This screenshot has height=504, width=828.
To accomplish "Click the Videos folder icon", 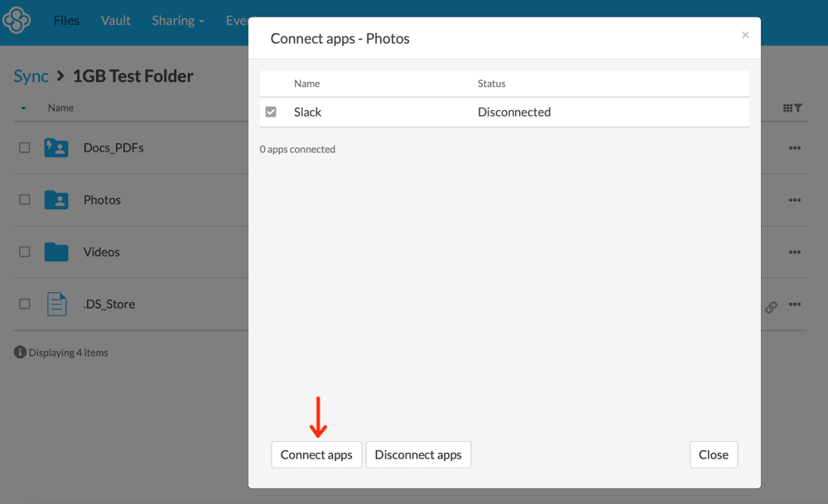I will click(56, 252).
